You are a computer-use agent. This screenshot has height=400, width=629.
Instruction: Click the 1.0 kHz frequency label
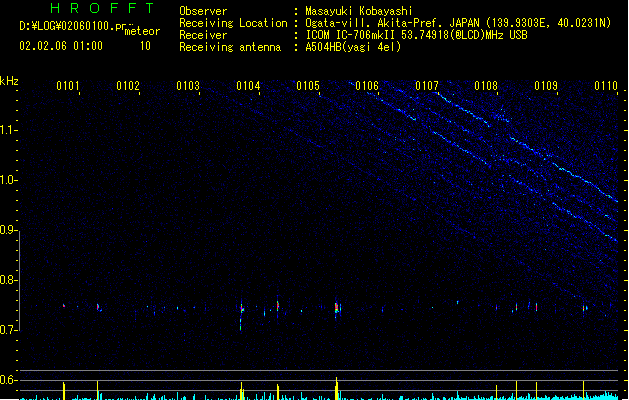point(8,180)
